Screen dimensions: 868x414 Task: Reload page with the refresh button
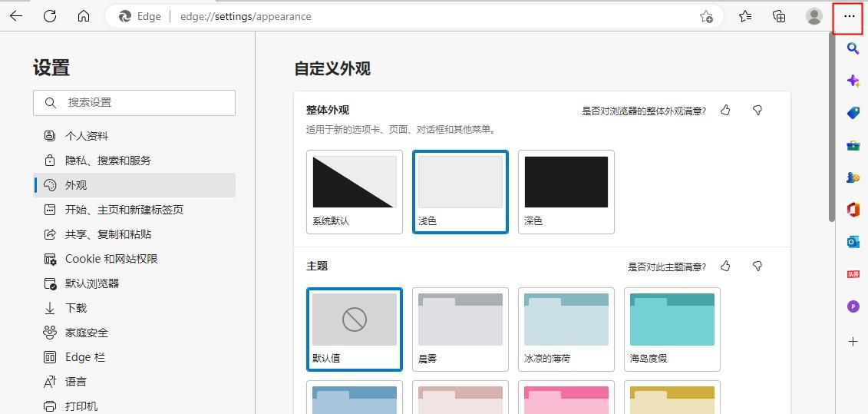point(50,16)
